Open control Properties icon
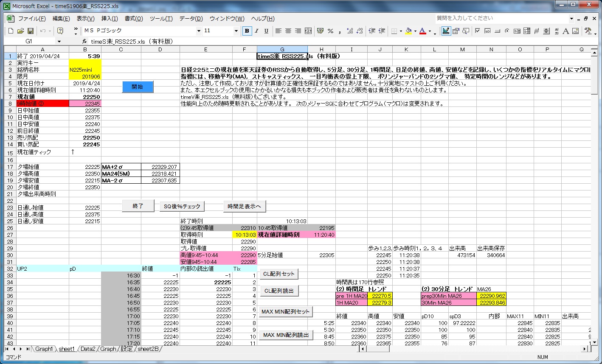 coord(456,31)
